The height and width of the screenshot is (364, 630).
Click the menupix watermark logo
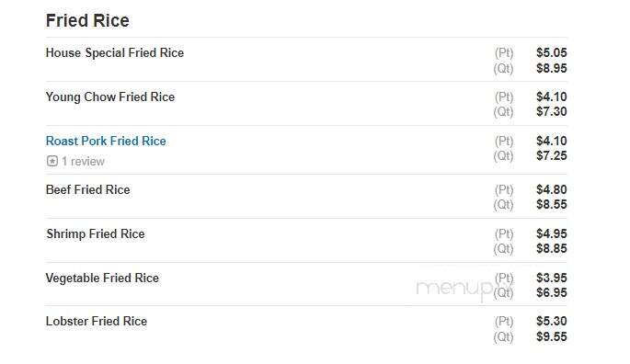[x=464, y=288]
